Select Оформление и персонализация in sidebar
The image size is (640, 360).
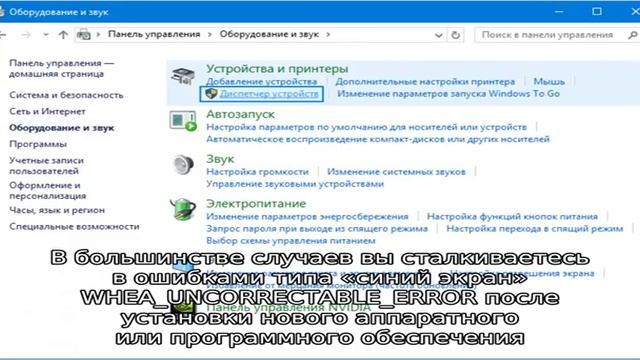point(47,191)
